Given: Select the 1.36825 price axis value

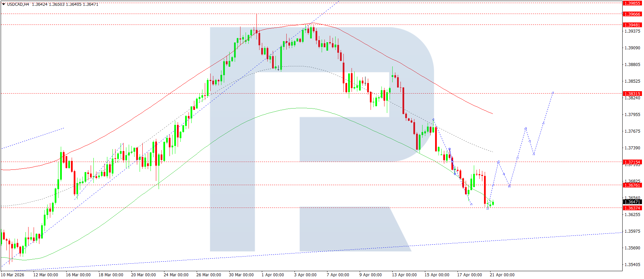Looking at the screenshot, I should (x=632, y=181).
